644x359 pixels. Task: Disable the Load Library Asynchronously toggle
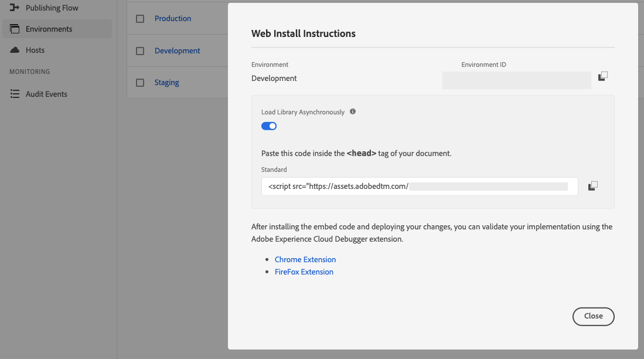[x=269, y=126]
